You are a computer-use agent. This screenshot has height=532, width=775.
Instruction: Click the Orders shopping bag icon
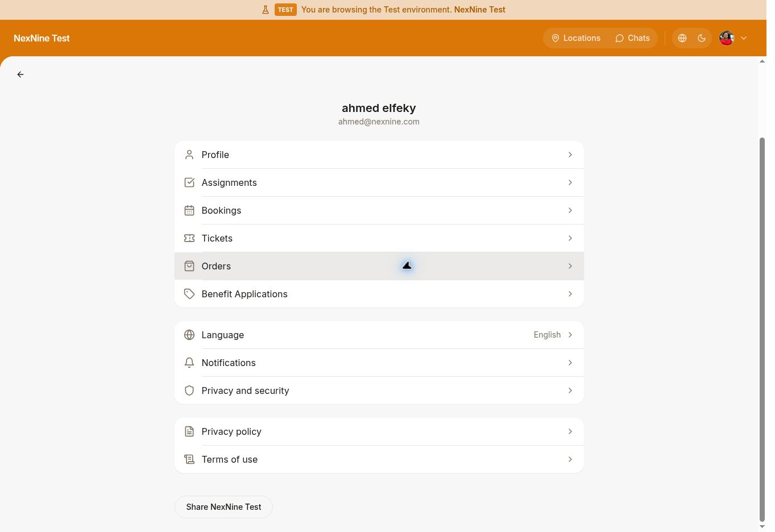189,266
